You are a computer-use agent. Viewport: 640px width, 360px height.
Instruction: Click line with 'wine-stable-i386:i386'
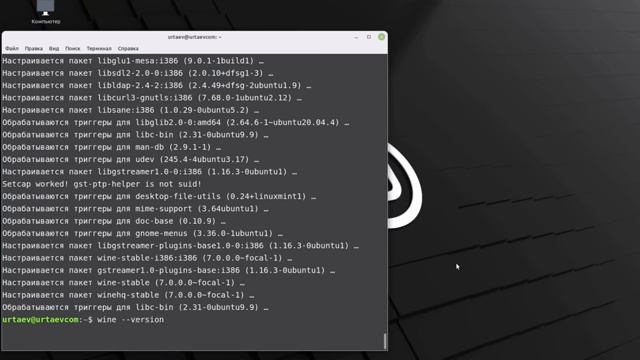pos(147,258)
